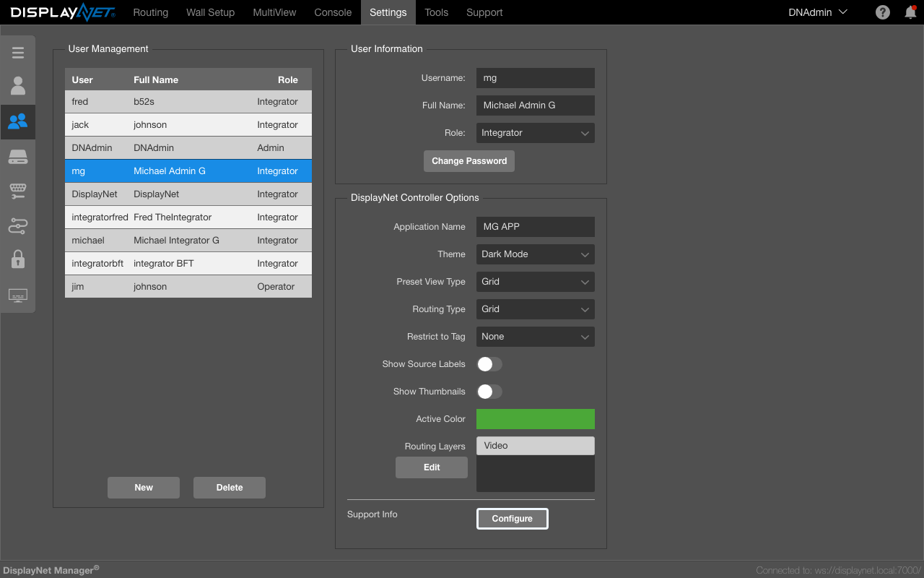Click the Full Name column header
The width and height of the screenshot is (924, 578).
coord(156,79)
